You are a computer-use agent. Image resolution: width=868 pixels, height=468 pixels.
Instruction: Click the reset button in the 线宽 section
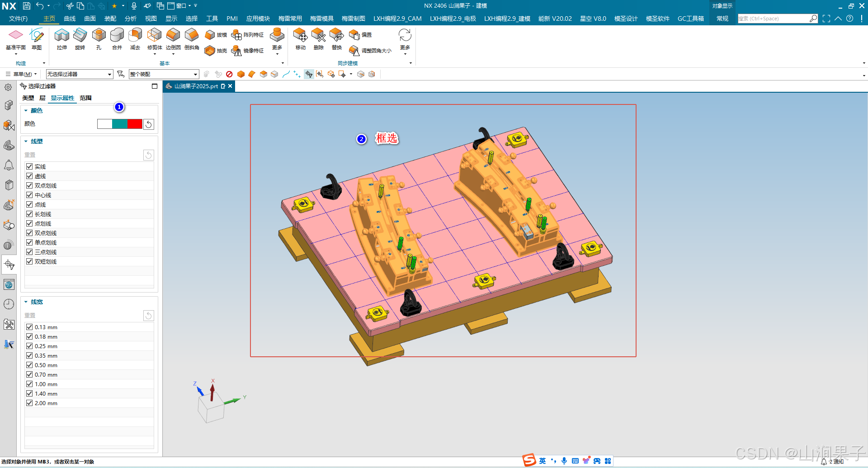coord(149,316)
